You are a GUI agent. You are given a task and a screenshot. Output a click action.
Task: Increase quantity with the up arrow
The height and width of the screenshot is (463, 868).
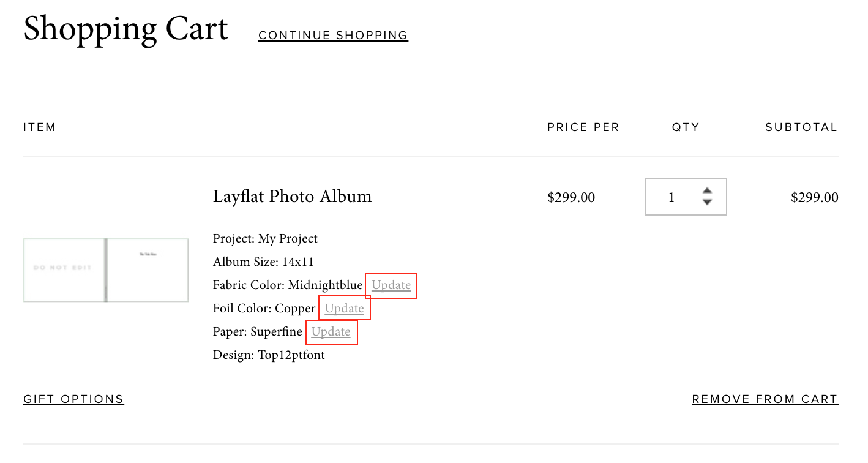[x=707, y=190]
